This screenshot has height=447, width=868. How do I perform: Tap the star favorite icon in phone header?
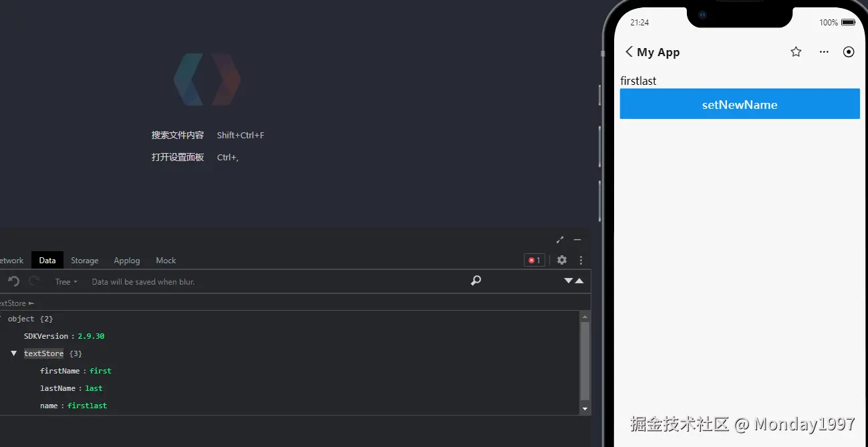[796, 51]
